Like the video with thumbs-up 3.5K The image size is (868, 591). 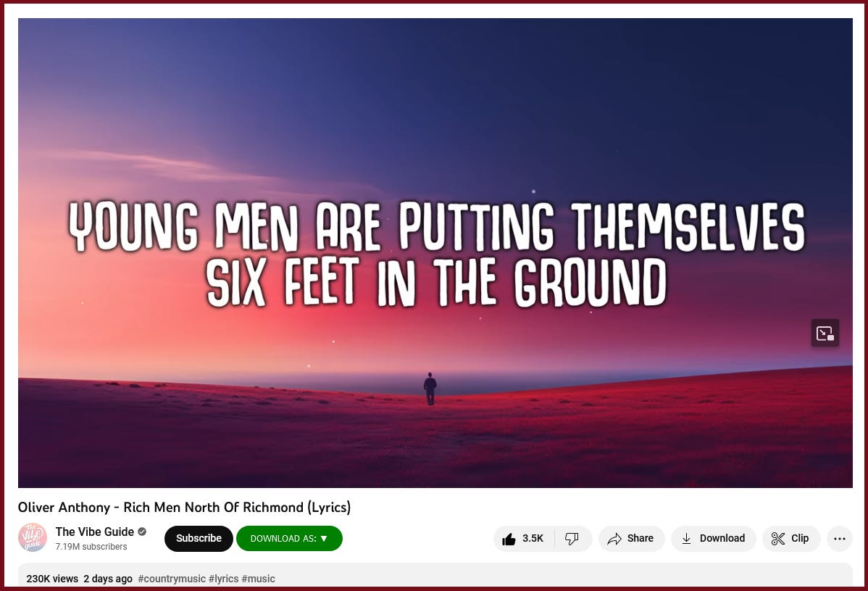click(524, 538)
